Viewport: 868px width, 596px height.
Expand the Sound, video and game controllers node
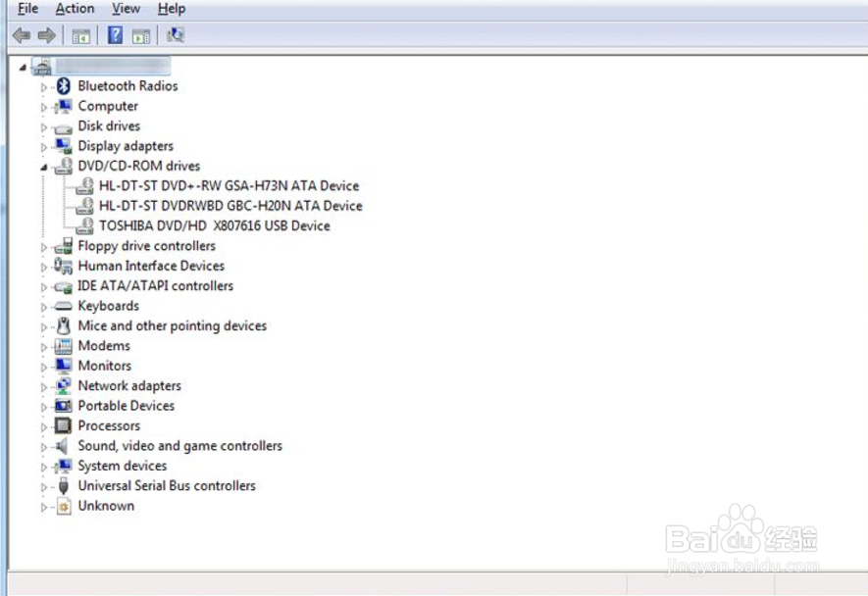tap(42, 445)
